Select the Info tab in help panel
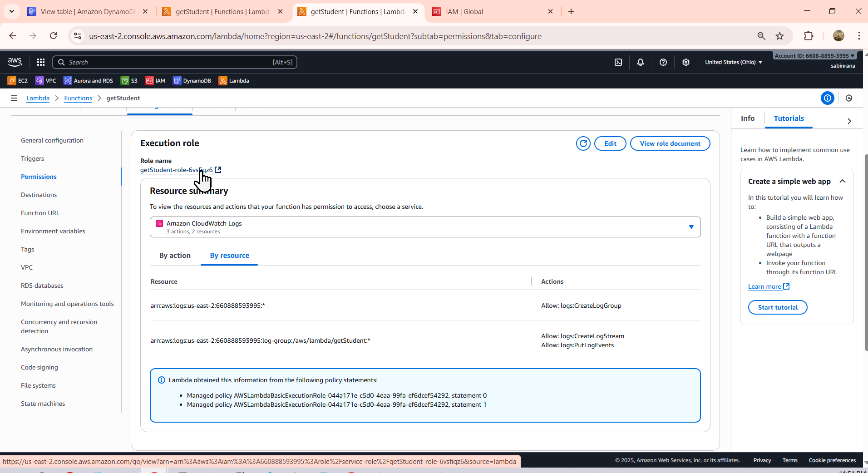This screenshot has height=473, width=868. pyautogui.click(x=748, y=118)
